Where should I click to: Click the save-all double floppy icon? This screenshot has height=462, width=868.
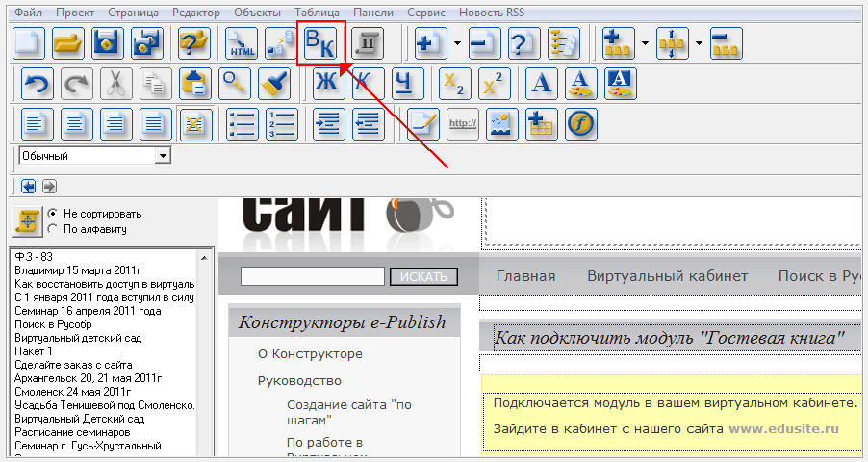click(147, 43)
